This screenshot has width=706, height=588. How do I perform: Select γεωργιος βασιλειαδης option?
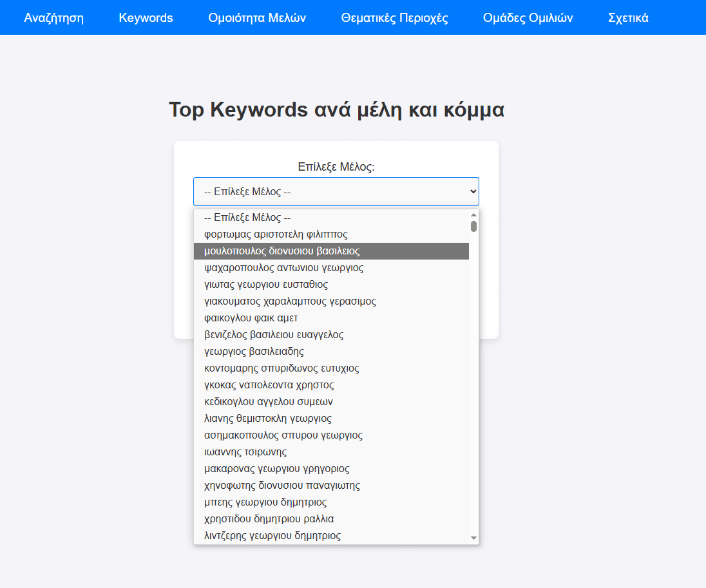click(331, 351)
